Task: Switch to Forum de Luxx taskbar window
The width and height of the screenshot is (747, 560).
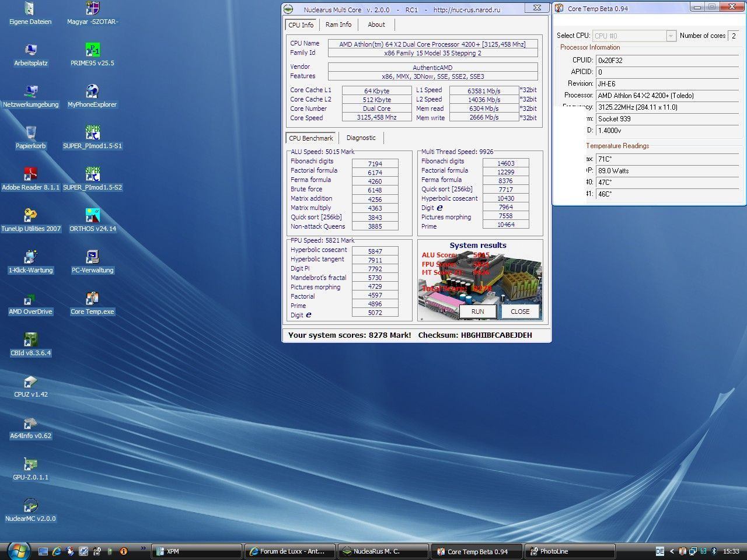Action: pyautogui.click(x=290, y=551)
